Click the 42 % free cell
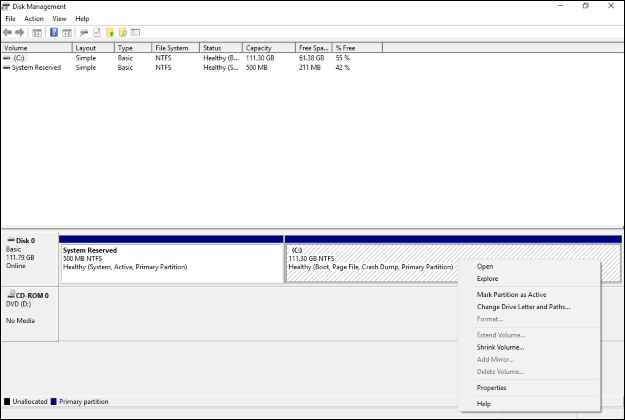This screenshot has height=420, width=625. pos(342,67)
